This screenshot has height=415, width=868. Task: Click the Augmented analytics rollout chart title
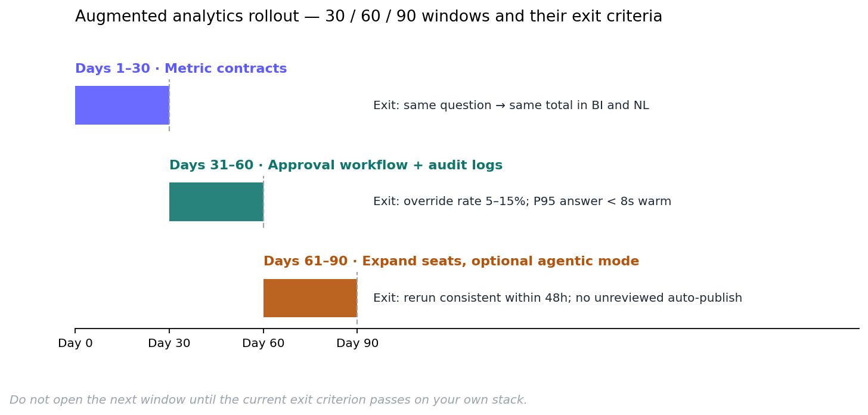point(368,17)
